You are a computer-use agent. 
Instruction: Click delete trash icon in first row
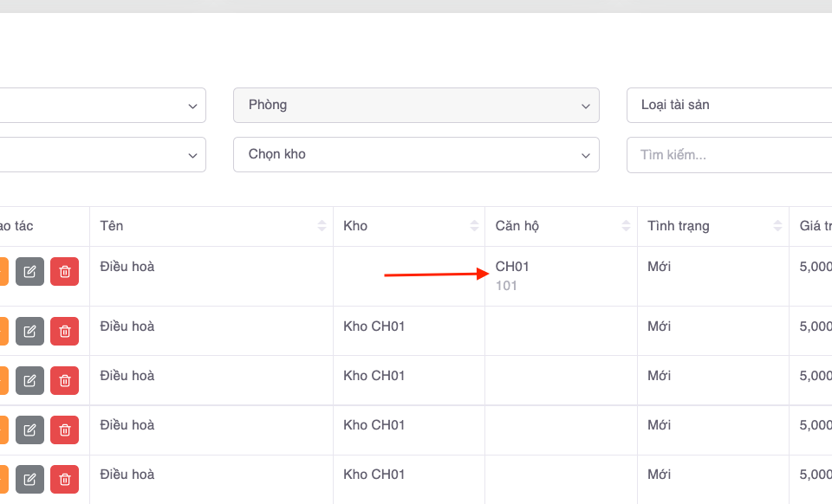tap(64, 271)
